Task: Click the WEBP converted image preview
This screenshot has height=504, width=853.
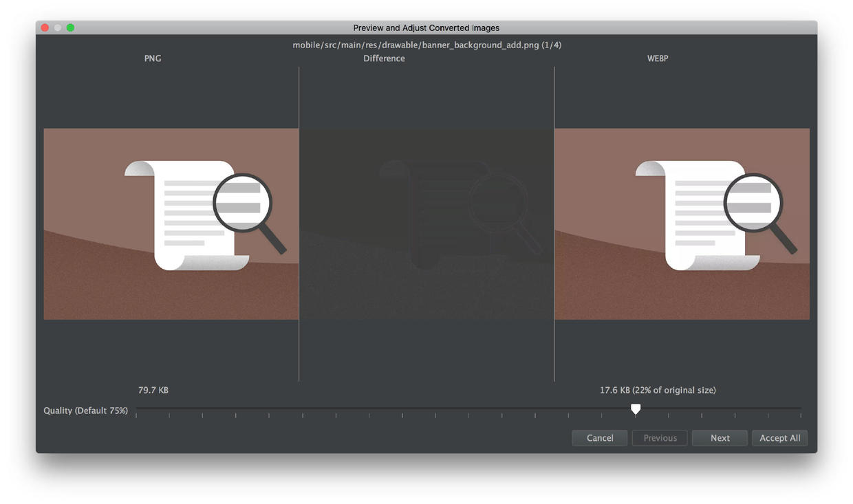Action: click(682, 223)
